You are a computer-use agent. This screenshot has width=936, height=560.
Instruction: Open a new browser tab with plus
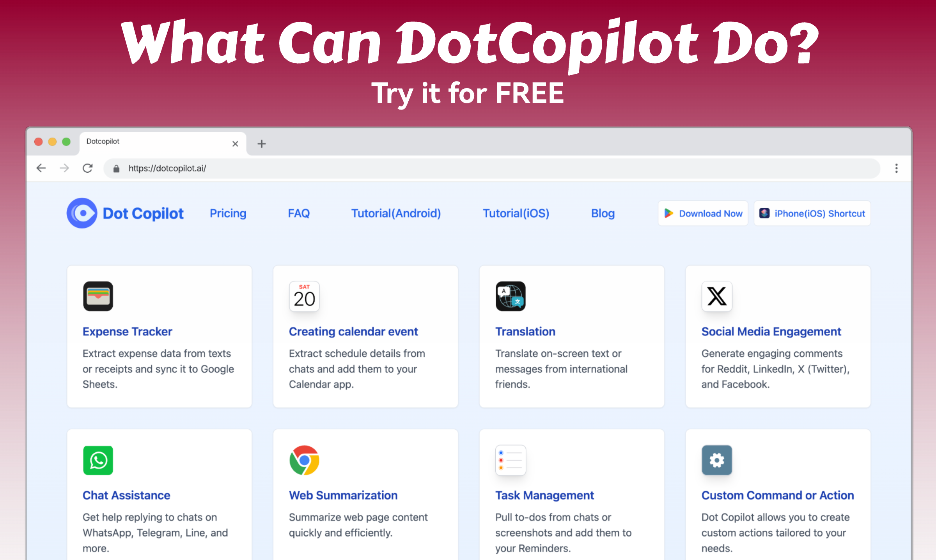[x=262, y=144]
